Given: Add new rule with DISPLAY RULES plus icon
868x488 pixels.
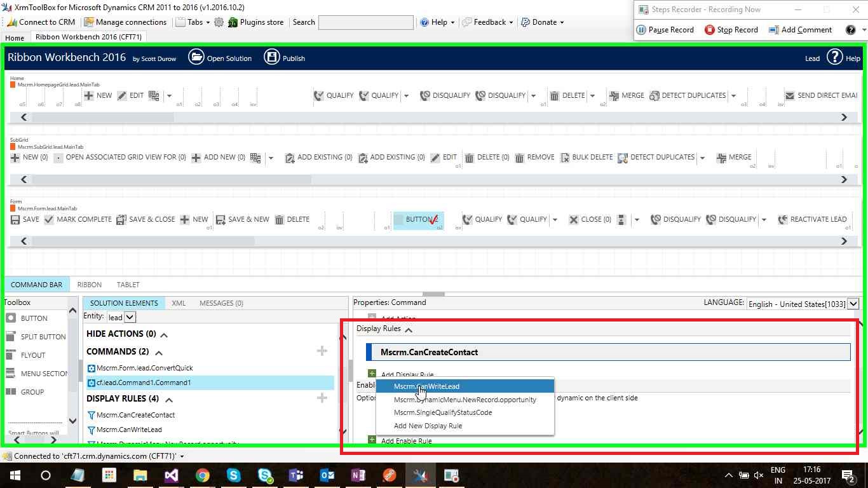Looking at the screenshot, I should click(x=322, y=398).
